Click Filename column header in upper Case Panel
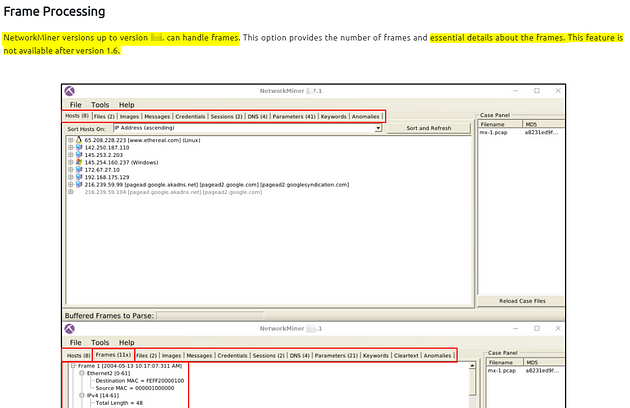The width and height of the screenshot is (630, 408). [500, 124]
